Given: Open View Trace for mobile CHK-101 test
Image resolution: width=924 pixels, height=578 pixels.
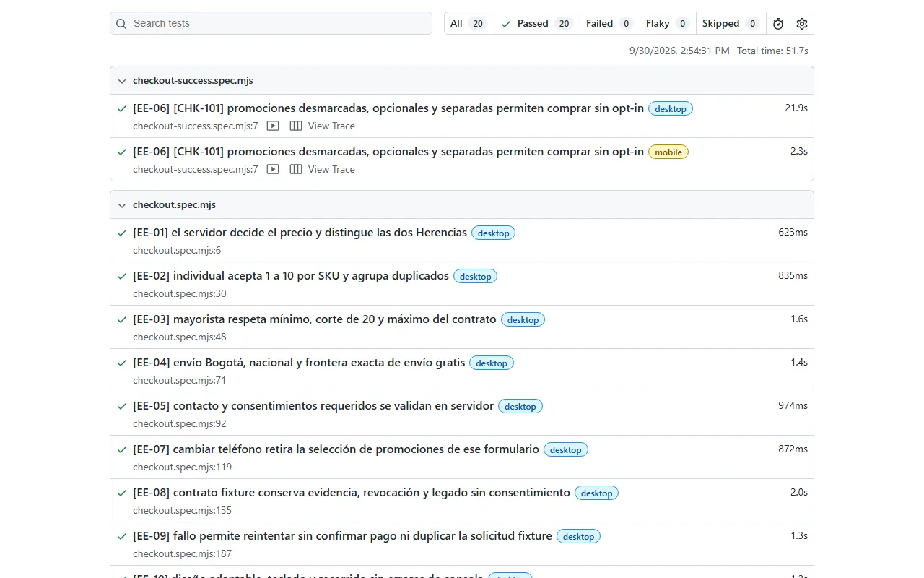Looking at the screenshot, I should coord(331,169).
